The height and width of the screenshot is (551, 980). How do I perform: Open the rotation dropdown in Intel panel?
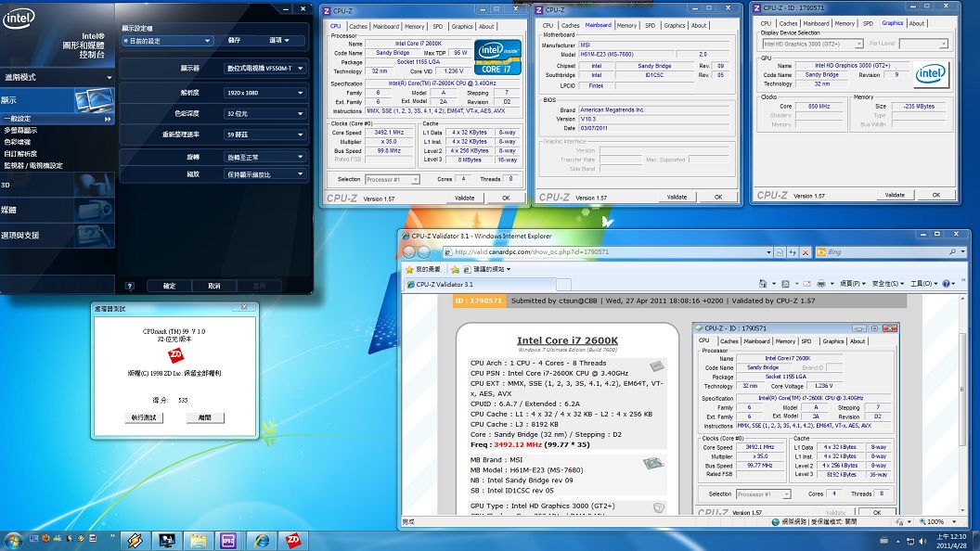coord(265,157)
